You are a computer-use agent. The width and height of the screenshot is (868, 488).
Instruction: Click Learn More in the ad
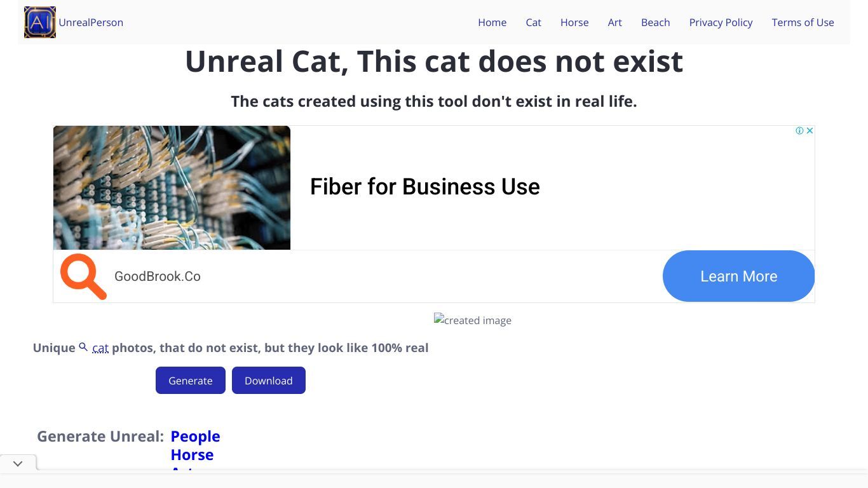[x=738, y=276]
